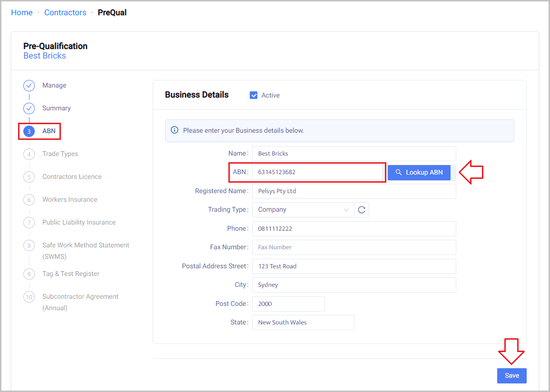Focus the Fax Number input field
The height and width of the screenshot is (392, 550).
point(354,247)
